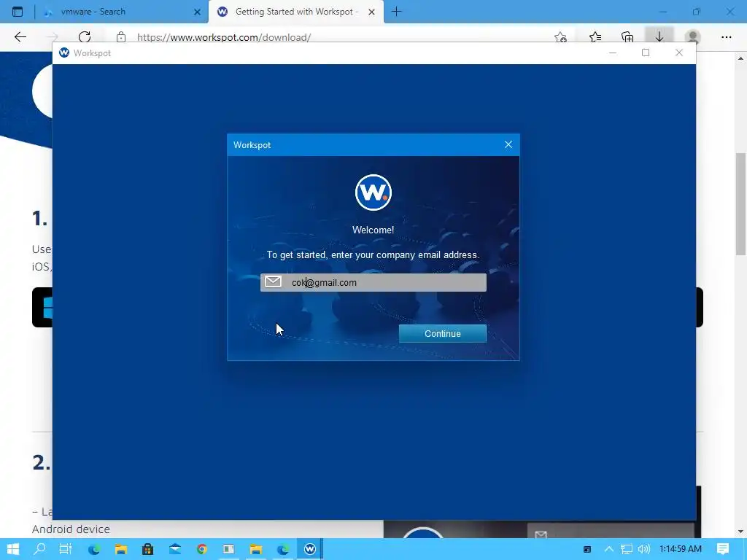747x560 pixels.
Task: Open network status tray icon
Action: [x=626, y=549]
